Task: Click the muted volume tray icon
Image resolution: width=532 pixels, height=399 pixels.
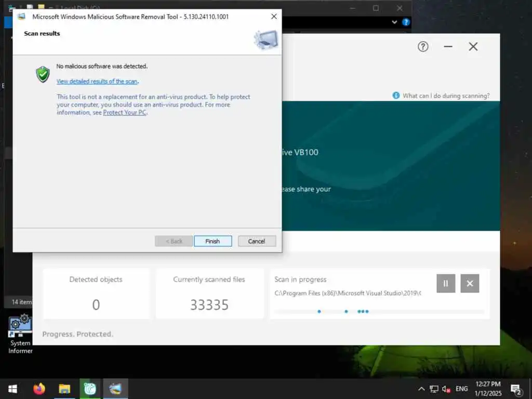Action: 446,389
